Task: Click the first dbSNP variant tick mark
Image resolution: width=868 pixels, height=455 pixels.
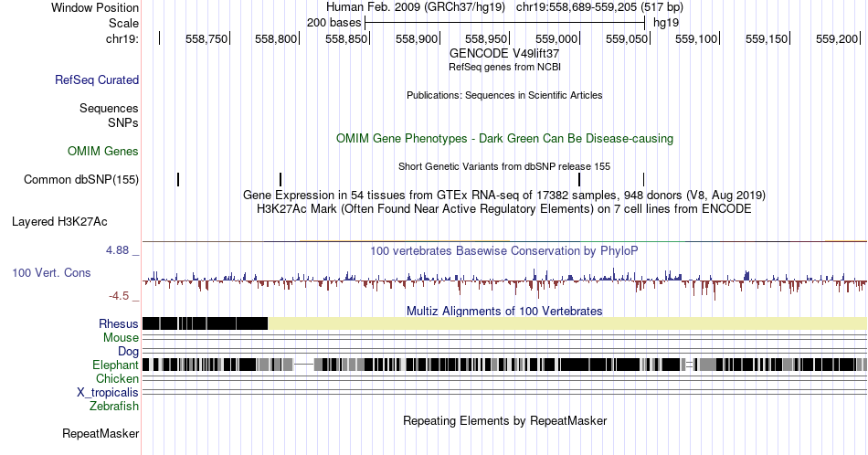Action: coord(178,179)
